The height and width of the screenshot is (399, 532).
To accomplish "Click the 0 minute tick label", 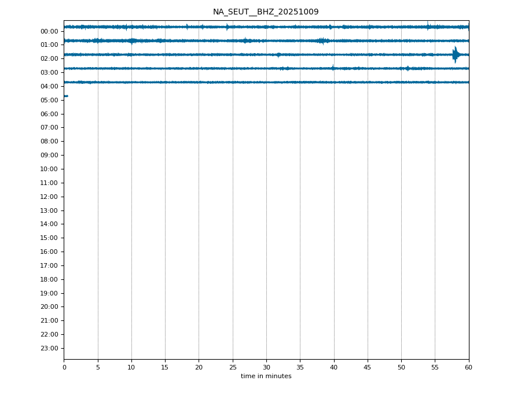I will (64, 367).
